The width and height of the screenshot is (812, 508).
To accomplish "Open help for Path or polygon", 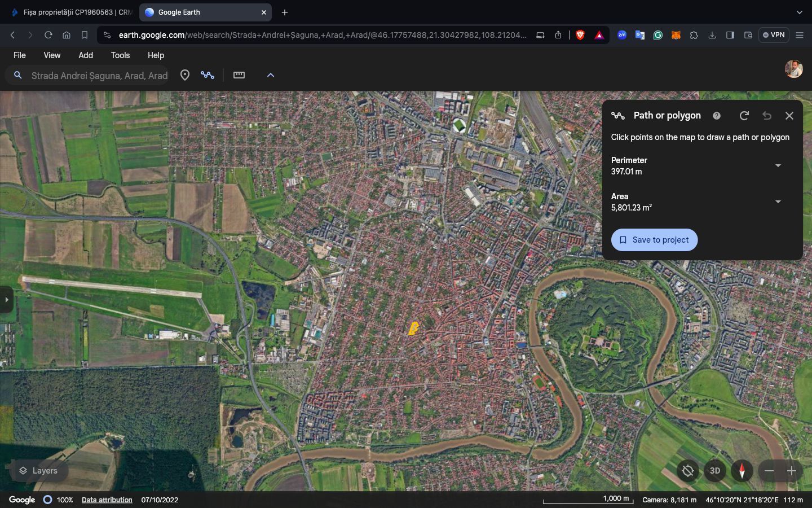I will point(716,116).
